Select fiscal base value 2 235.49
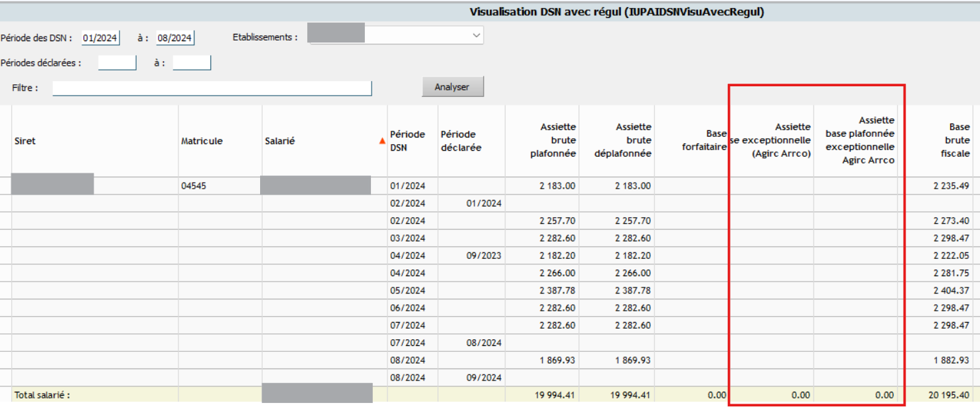Image resolution: width=980 pixels, height=407 pixels. [951, 186]
